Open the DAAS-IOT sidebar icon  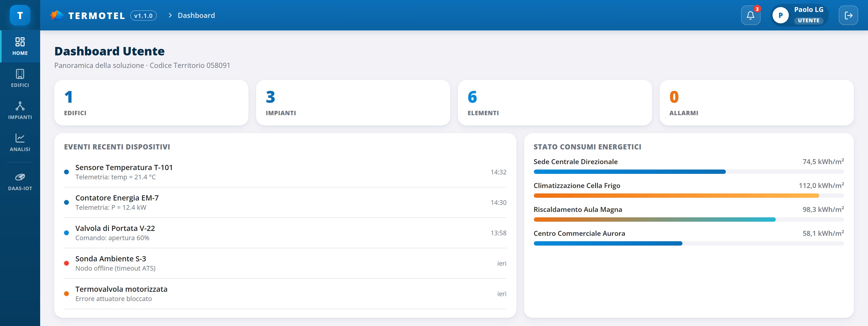click(20, 177)
